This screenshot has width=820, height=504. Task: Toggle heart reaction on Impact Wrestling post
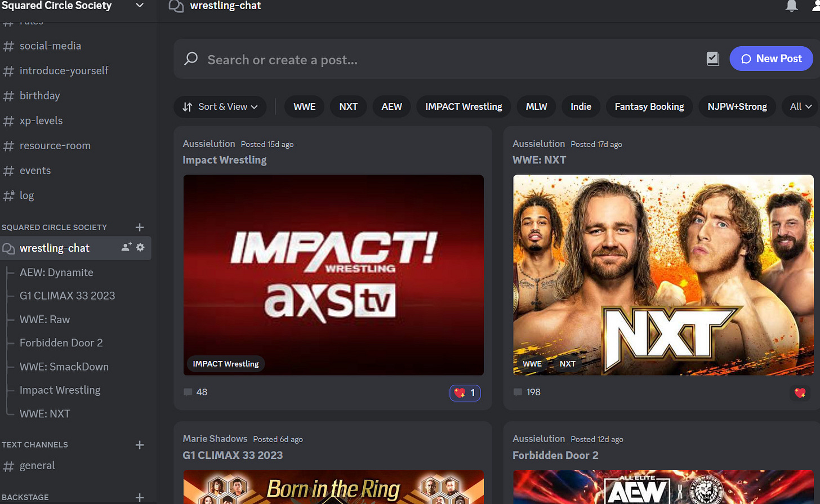[465, 393]
